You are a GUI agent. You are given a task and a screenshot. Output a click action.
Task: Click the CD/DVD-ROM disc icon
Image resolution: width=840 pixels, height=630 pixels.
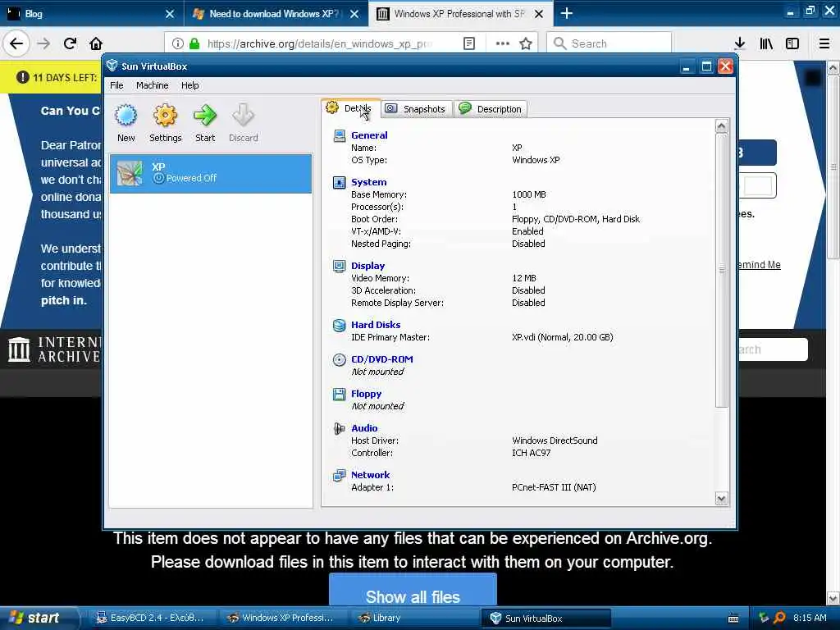(339, 359)
